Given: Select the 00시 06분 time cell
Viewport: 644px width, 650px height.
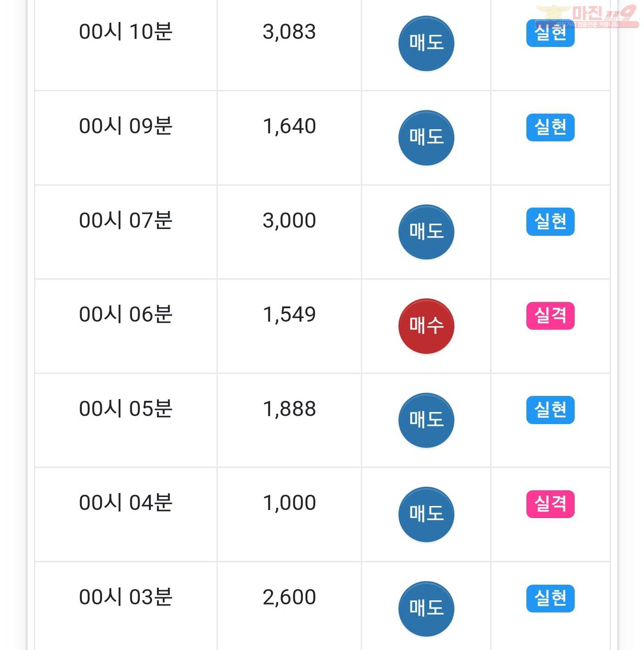Looking at the screenshot, I should click(126, 326).
